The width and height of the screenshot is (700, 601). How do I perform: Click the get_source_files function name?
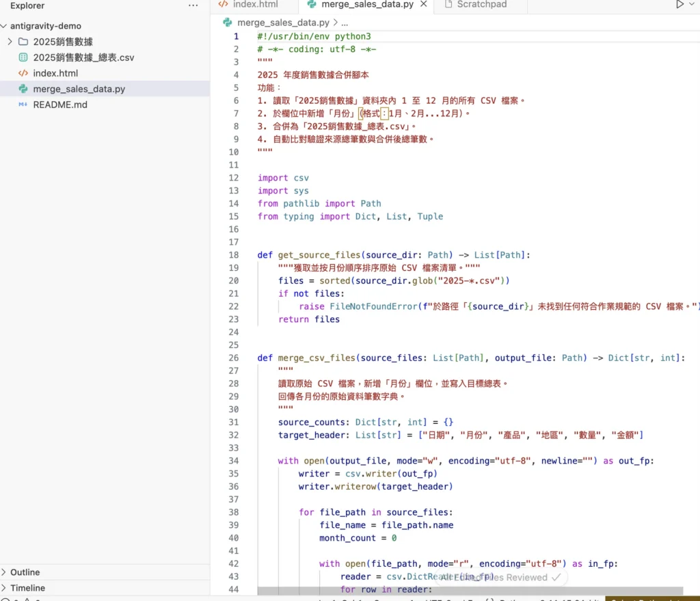point(319,255)
